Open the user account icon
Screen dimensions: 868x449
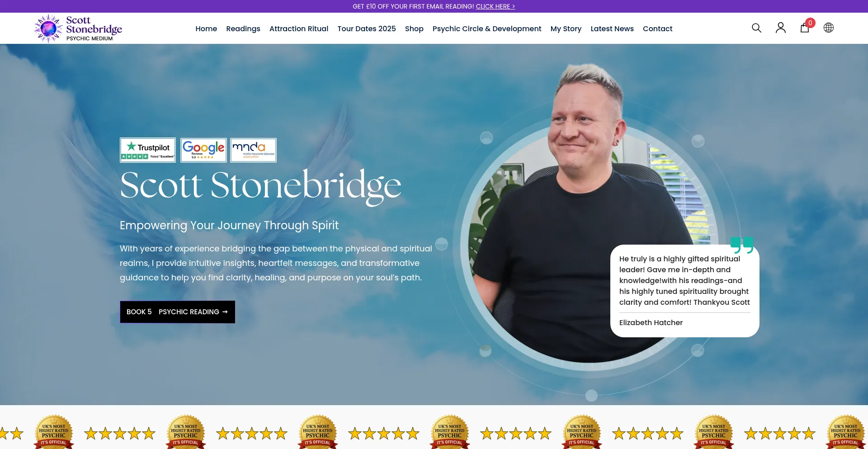tap(780, 28)
